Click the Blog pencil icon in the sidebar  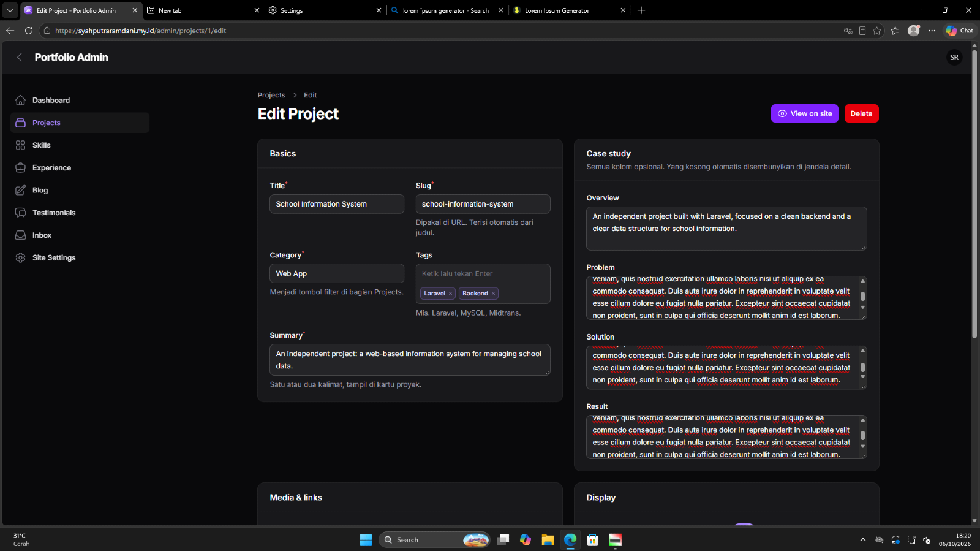[x=20, y=190]
